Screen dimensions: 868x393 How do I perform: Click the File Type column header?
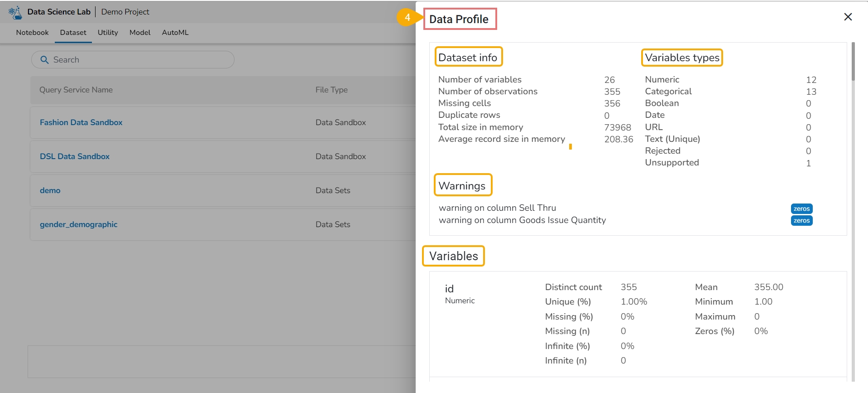[331, 90]
